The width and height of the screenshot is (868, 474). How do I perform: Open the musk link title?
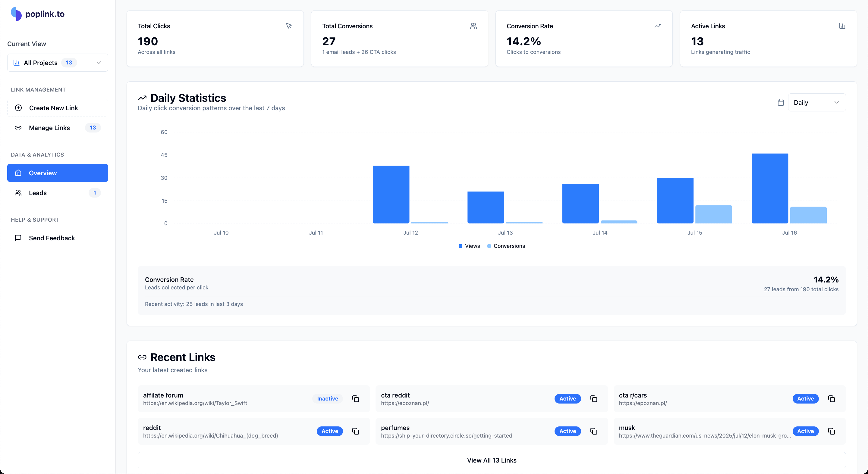pos(627,428)
